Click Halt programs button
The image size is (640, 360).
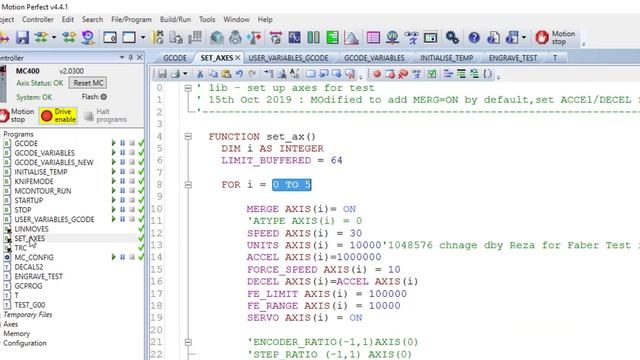coord(105,116)
